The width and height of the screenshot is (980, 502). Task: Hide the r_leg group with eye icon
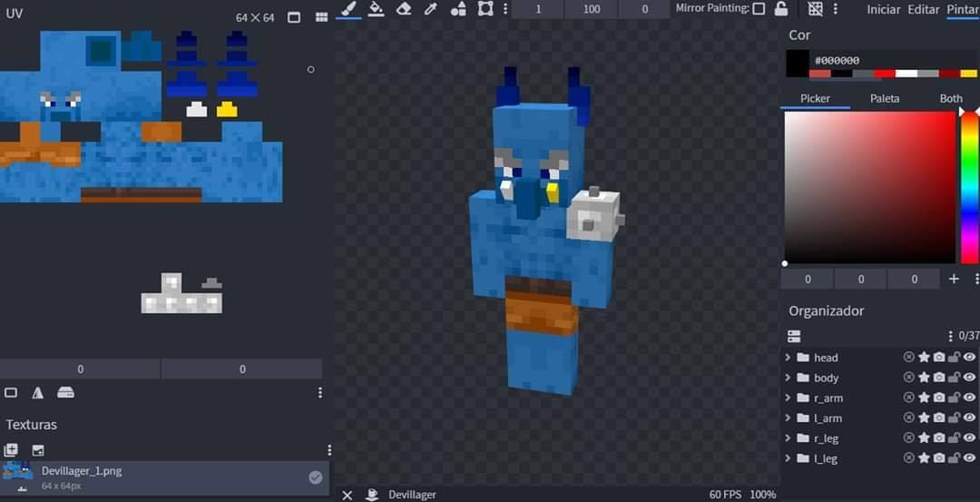click(969, 438)
